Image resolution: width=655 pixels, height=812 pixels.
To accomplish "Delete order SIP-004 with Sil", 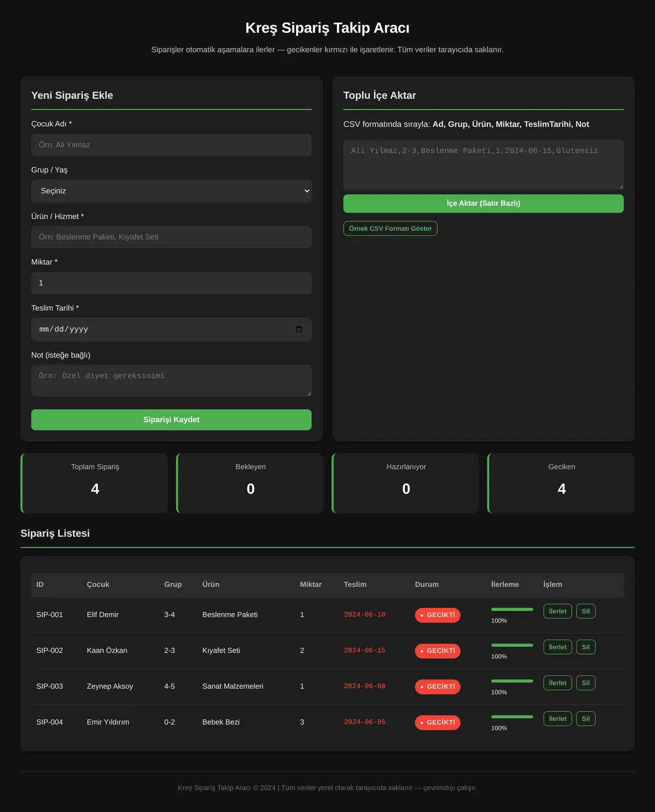I will click(586, 719).
